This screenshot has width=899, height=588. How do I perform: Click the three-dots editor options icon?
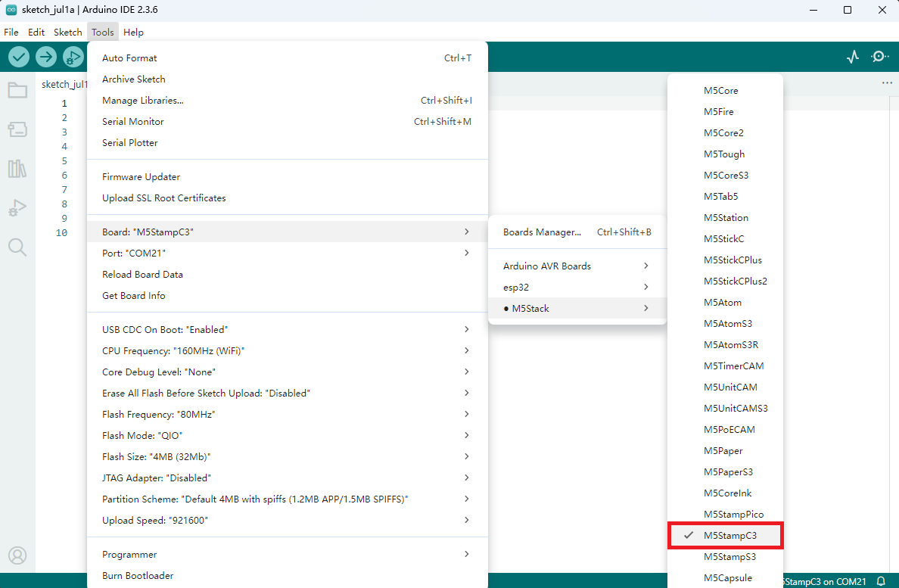(x=887, y=82)
